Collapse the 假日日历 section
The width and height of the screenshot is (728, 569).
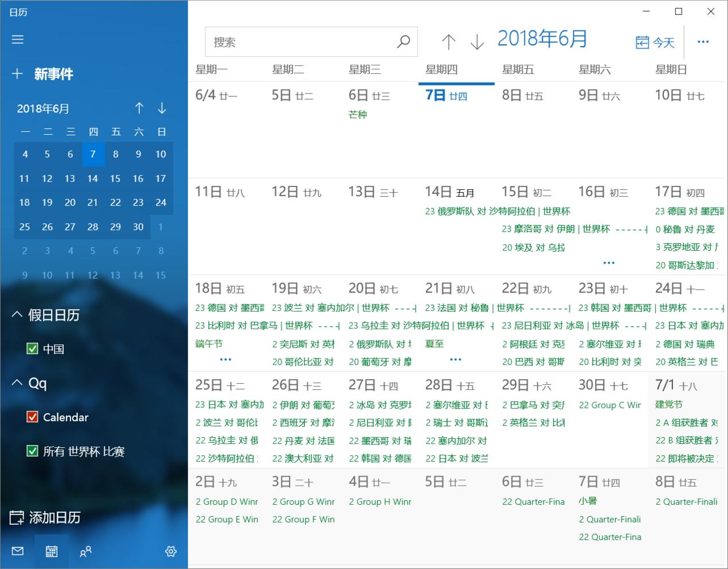(x=16, y=314)
